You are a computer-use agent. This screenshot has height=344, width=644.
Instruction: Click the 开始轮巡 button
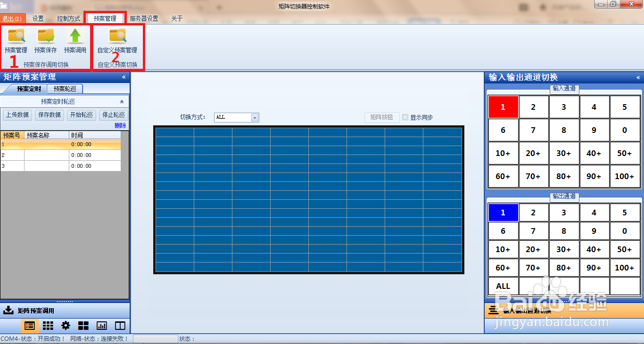(82, 115)
